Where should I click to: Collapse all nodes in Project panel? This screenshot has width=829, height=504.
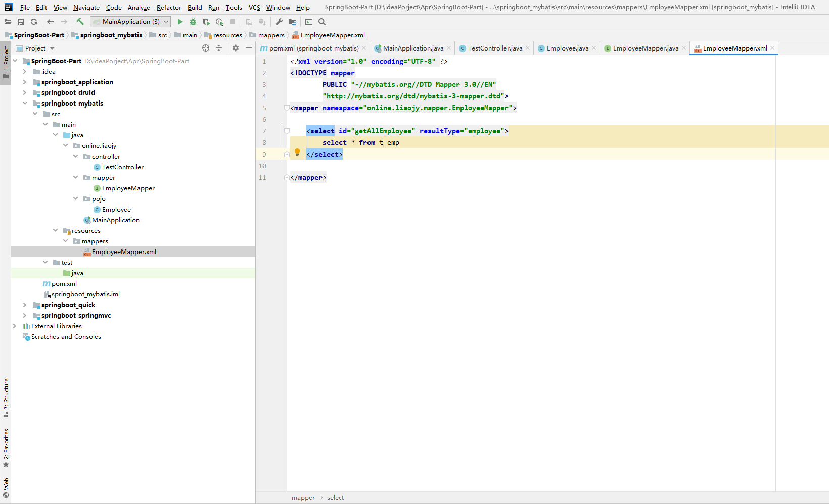pos(219,48)
